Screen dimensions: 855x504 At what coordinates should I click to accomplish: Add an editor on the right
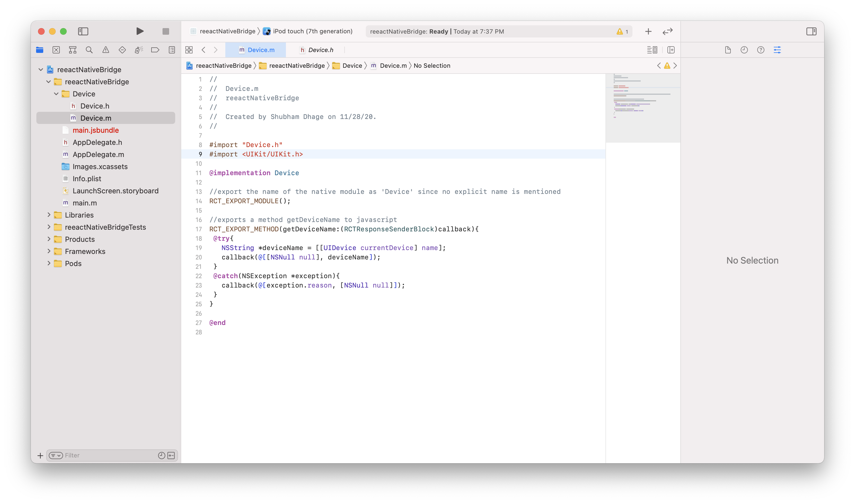click(670, 50)
